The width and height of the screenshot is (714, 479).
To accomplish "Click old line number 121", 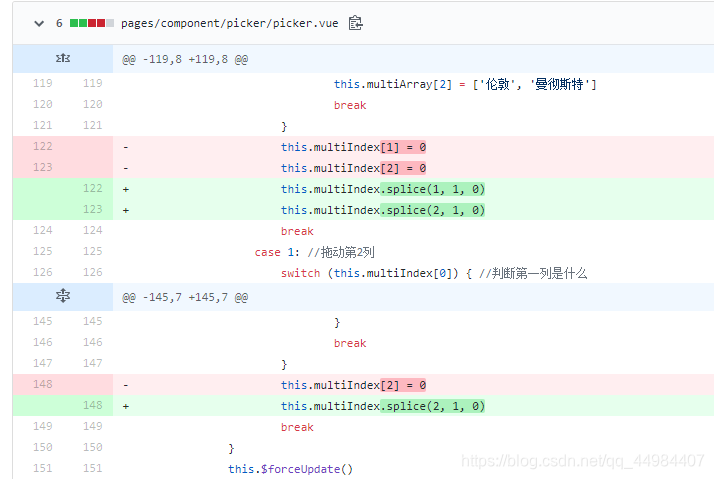I will coord(43,125).
